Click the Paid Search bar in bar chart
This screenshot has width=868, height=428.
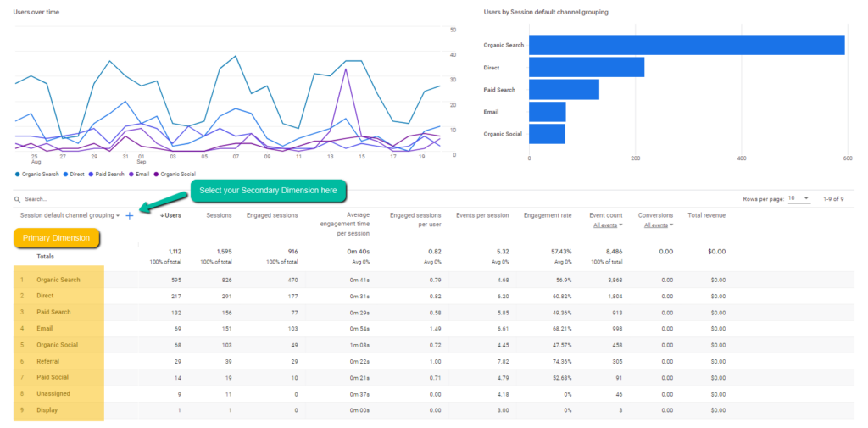tap(564, 89)
